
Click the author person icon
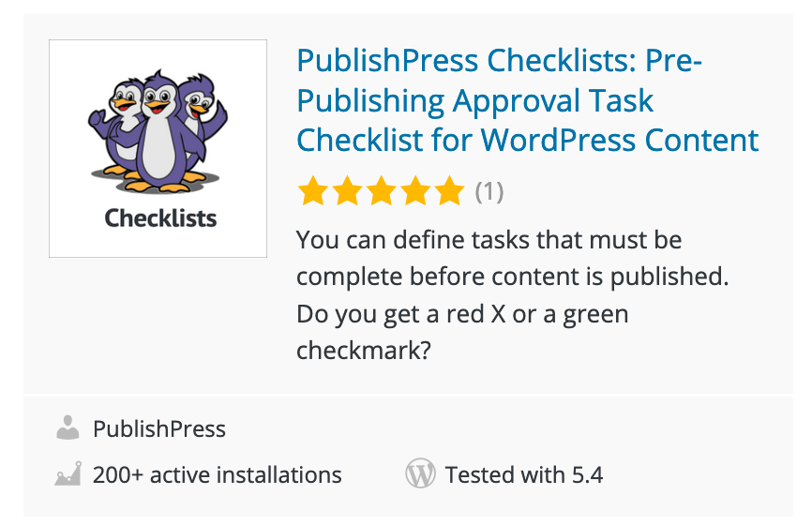[x=68, y=427]
